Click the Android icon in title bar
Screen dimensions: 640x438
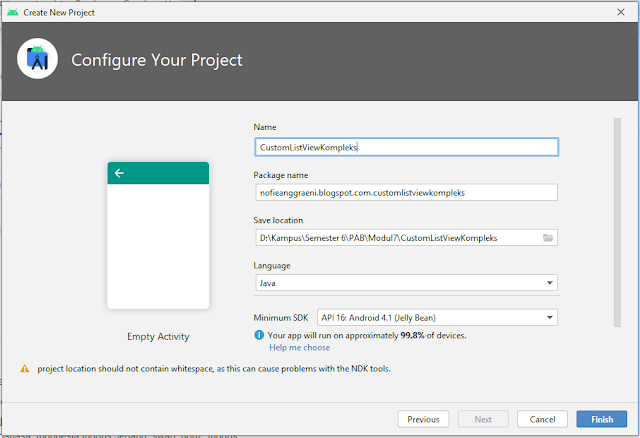point(13,12)
